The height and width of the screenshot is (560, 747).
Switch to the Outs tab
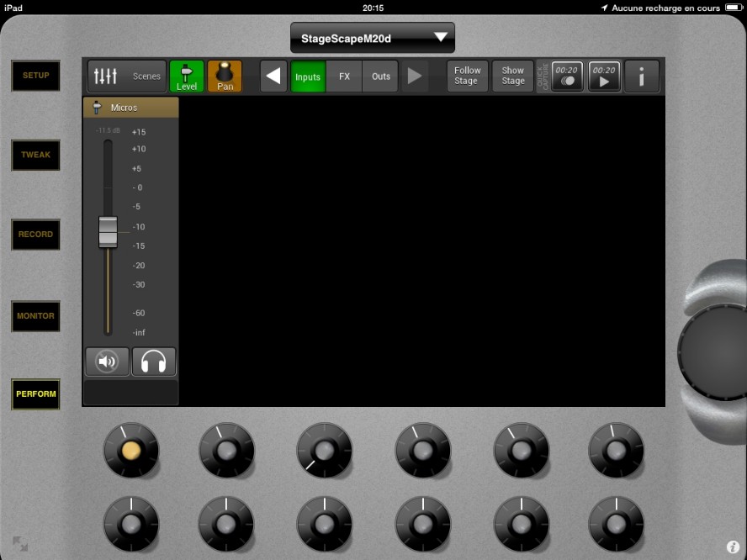381,77
